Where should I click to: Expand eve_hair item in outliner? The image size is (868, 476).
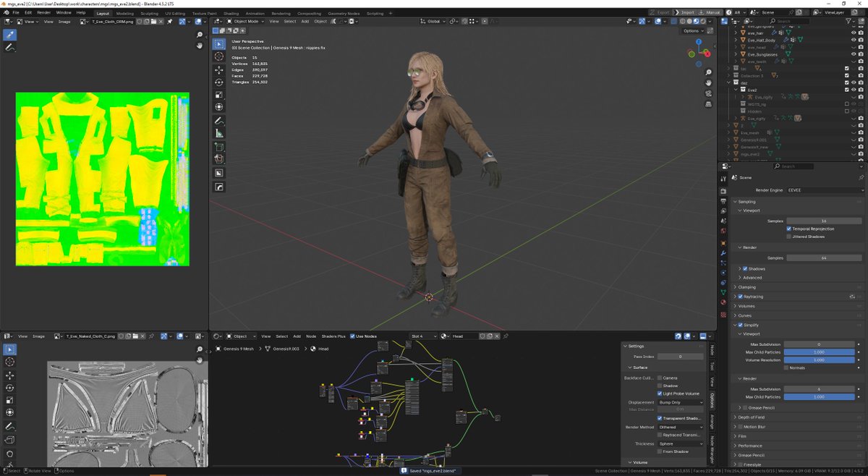(x=736, y=33)
